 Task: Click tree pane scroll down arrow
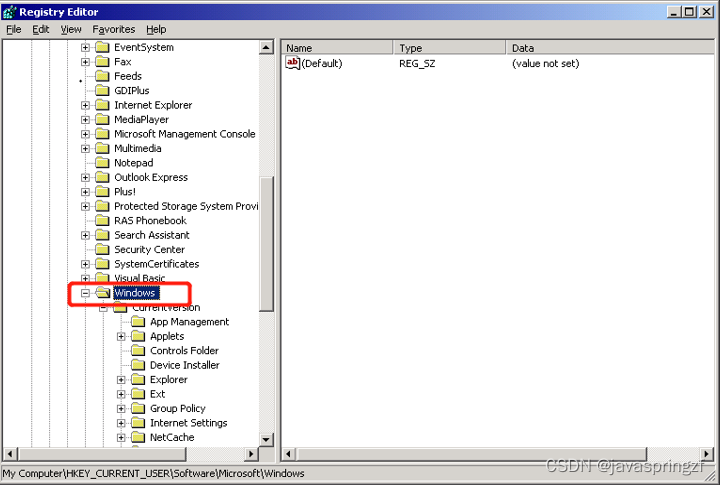click(266, 440)
